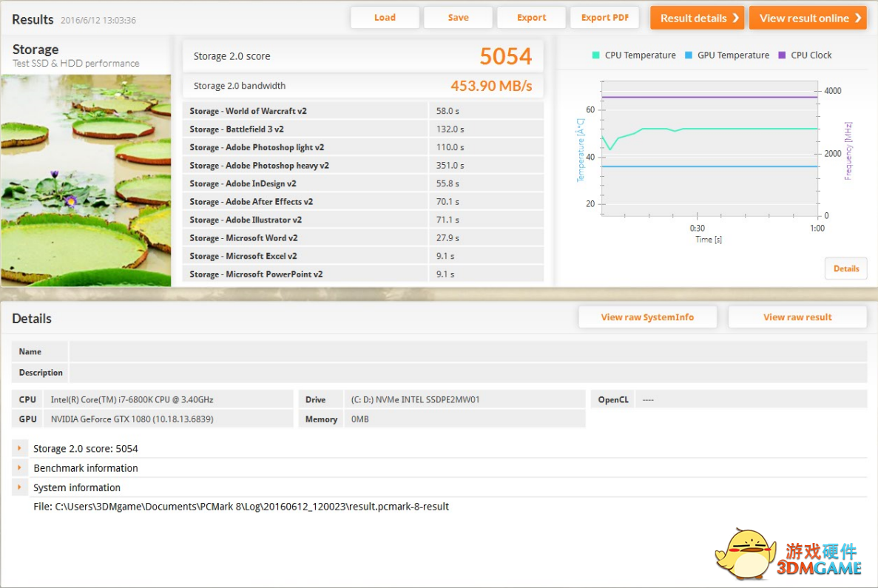Expand the Benchmark information section
The width and height of the screenshot is (878, 588).
(x=19, y=467)
